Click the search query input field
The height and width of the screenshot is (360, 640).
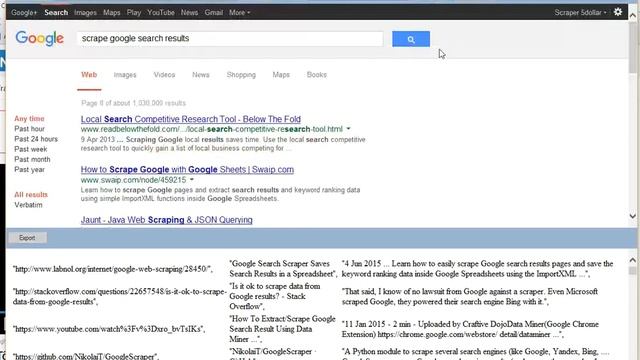230,39
